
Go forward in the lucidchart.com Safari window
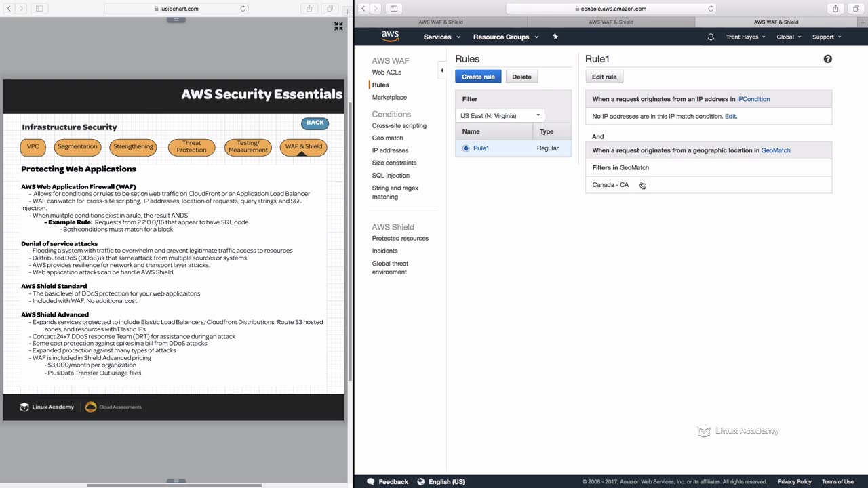[x=21, y=9]
